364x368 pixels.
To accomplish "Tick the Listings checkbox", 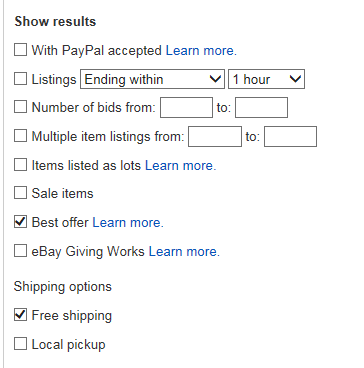I will tap(20, 79).
